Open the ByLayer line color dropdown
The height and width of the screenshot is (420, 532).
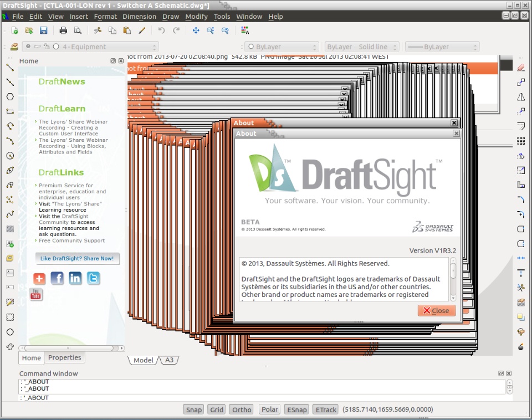coord(282,47)
